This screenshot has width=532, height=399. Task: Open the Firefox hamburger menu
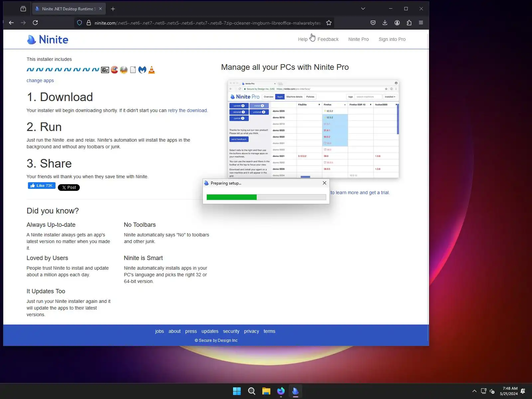[421, 23]
